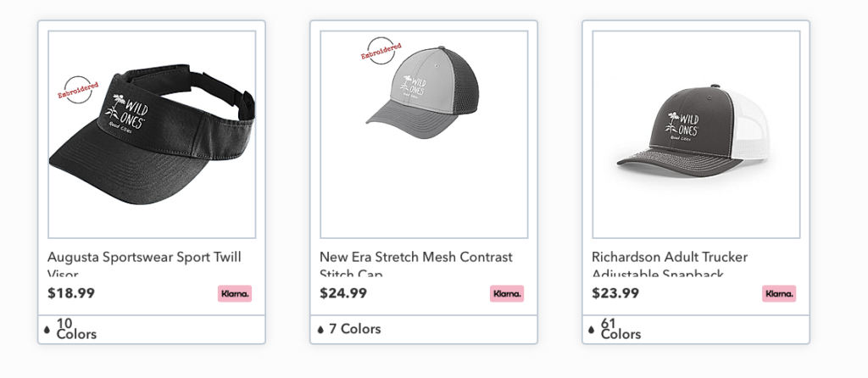Click the droplet icon beside 61 Colors
Screen dimensions: 868x378
[592, 329]
